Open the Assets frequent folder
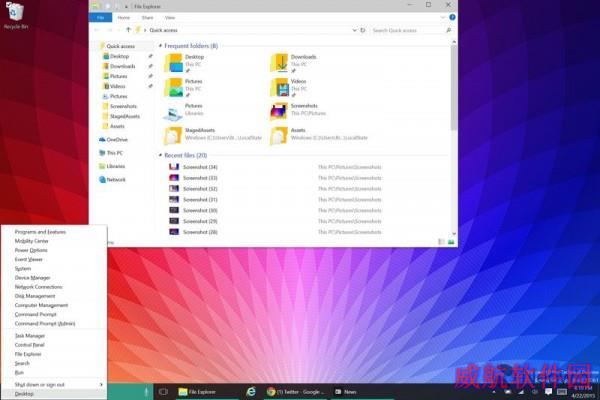This screenshot has height=400, width=600. tap(319, 136)
